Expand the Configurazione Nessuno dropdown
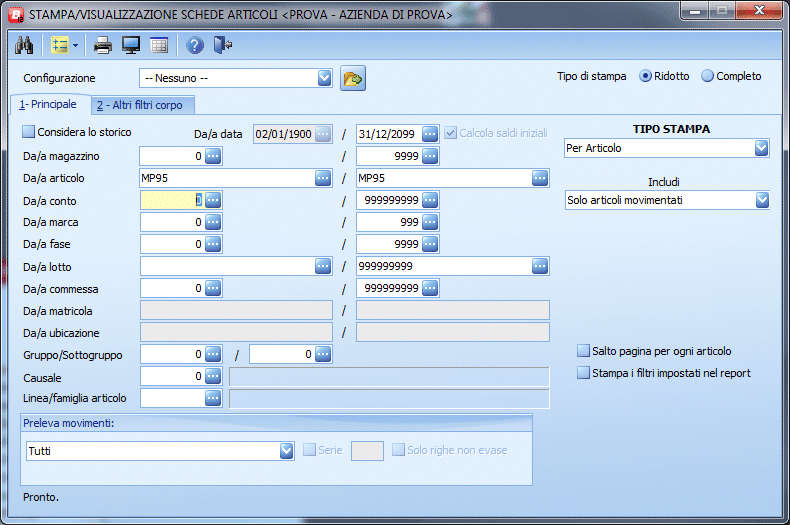 324,78
